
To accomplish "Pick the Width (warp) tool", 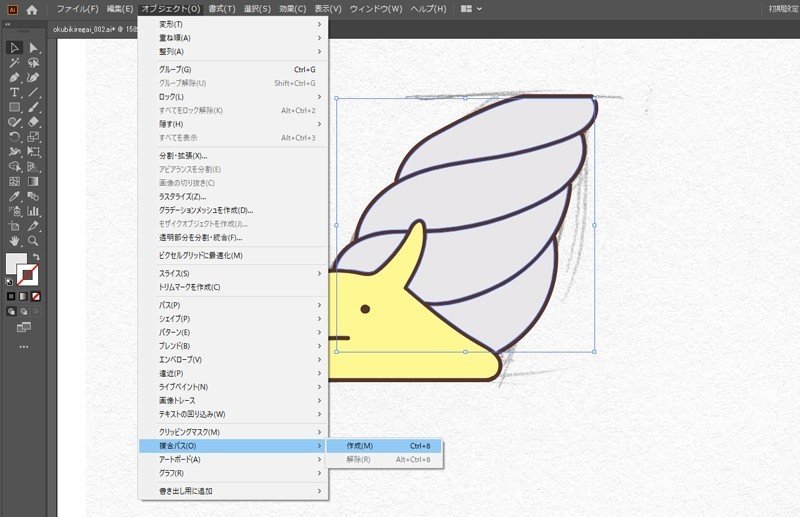I will (14, 152).
